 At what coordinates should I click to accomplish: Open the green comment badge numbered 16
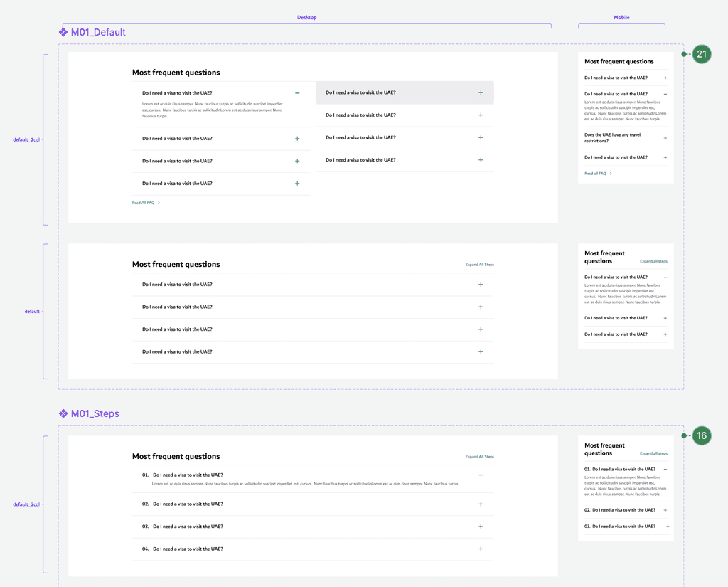702,435
